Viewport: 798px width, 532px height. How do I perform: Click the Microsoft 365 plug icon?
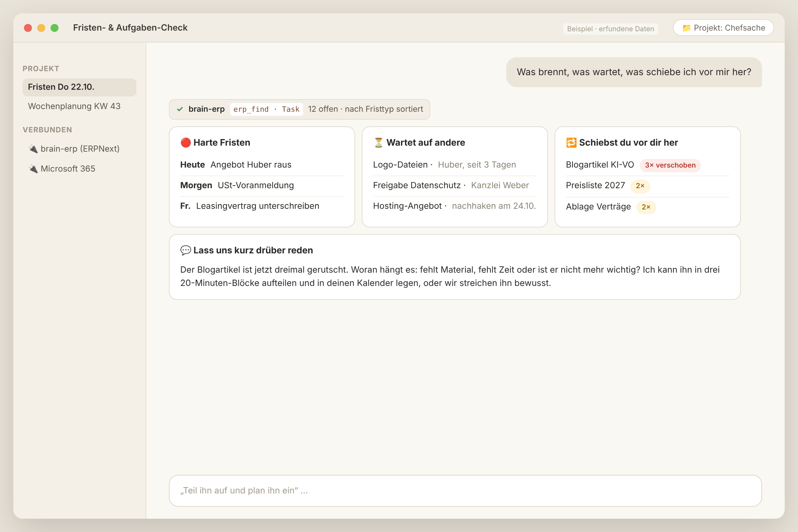coord(33,169)
